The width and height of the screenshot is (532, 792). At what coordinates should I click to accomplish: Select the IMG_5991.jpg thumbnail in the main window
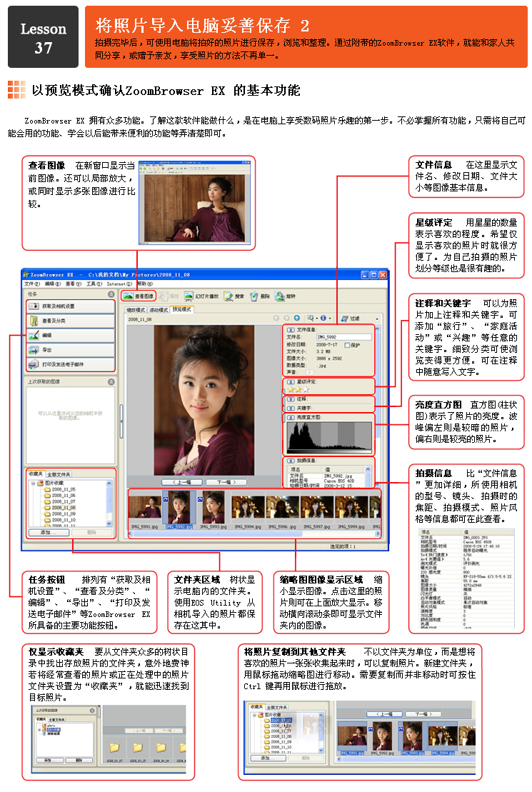click(x=145, y=507)
